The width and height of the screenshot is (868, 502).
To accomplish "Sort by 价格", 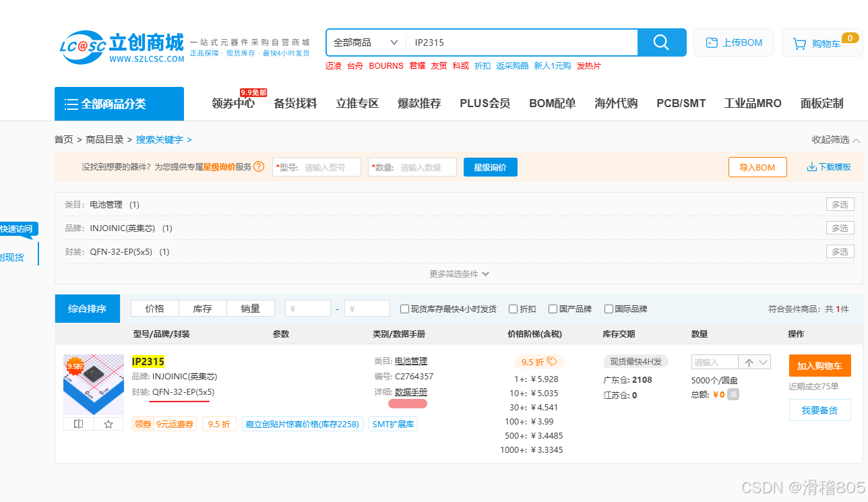I will (154, 309).
